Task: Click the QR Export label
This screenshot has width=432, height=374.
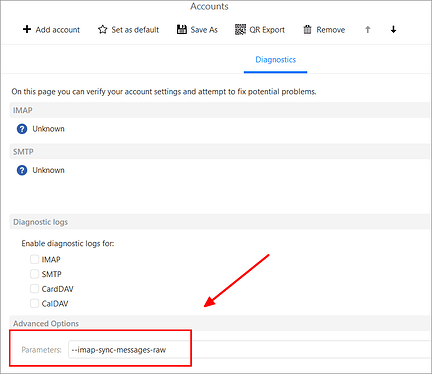Action: [x=267, y=30]
